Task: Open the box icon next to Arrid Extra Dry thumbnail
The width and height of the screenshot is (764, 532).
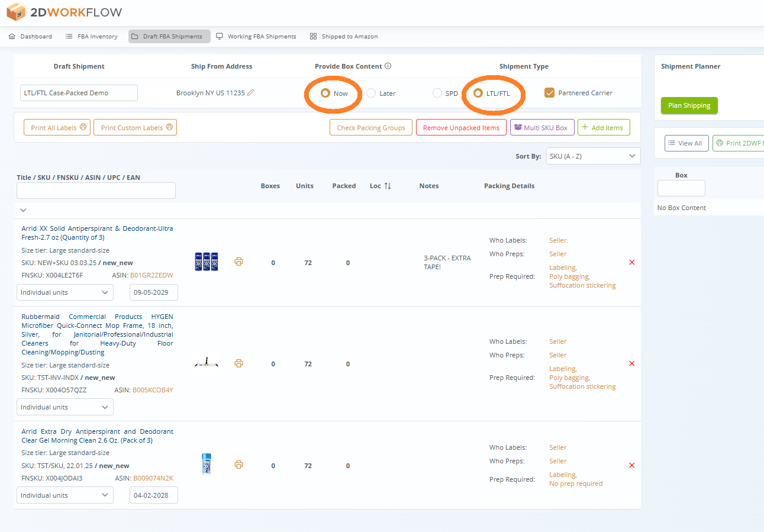Action: (238, 465)
